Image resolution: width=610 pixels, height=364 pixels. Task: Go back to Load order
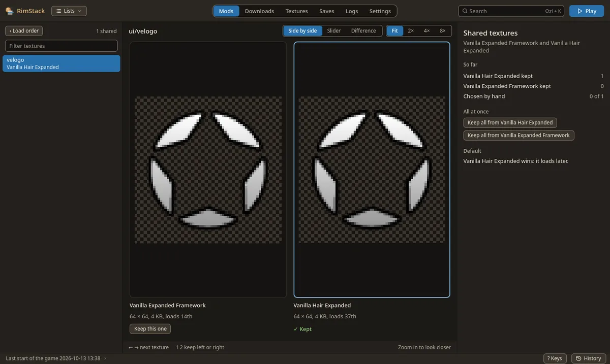(24, 31)
